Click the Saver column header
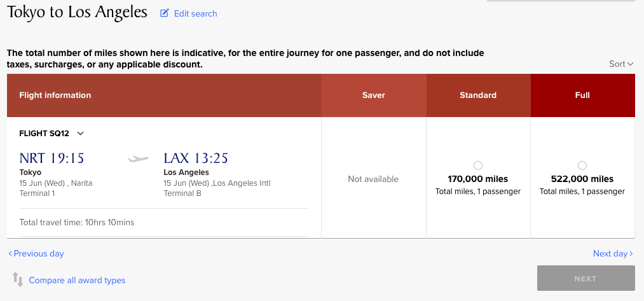This screenshot has width=644, height=301. pos(374,95)
